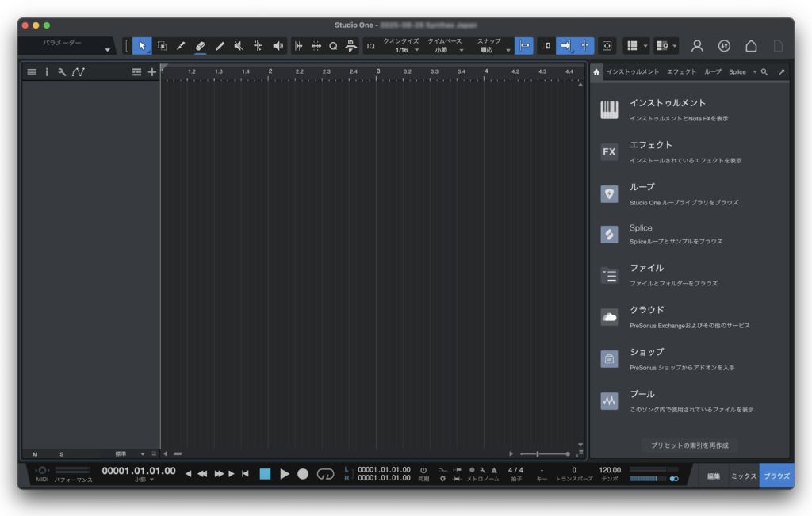Open the FX effects browser icon
The image size is (812, 516).
pos(609,152)
